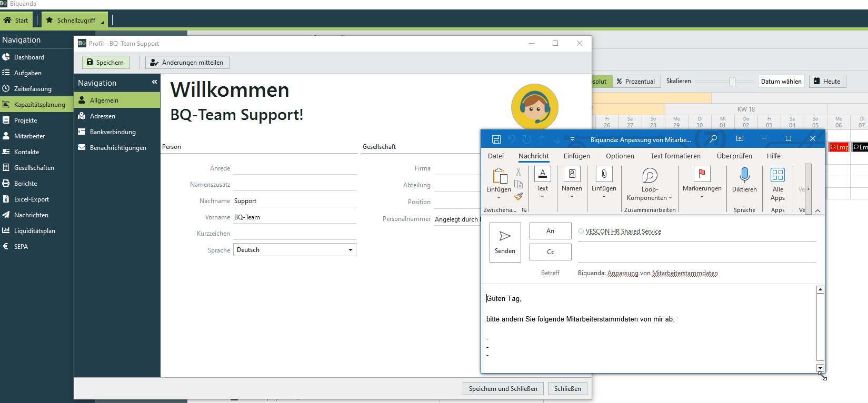Click the An recipient button
The image size is (868, 403).
550,231
